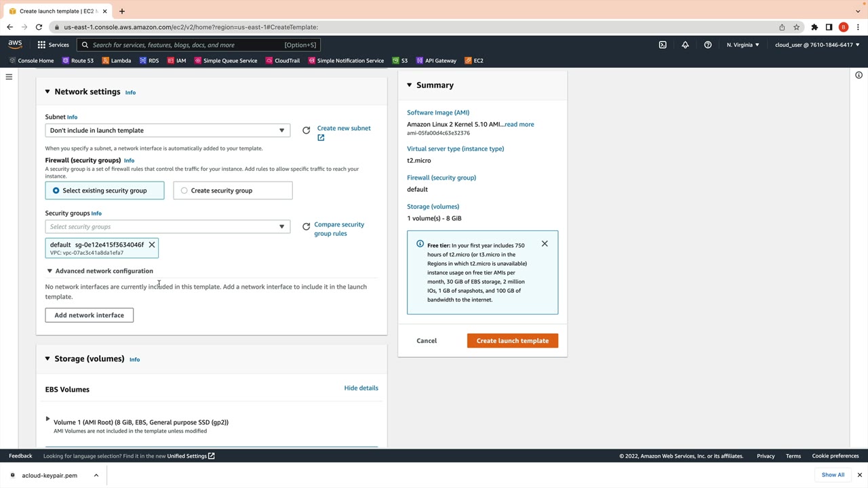Cancel the launch template creation

(x=427, y=340)
